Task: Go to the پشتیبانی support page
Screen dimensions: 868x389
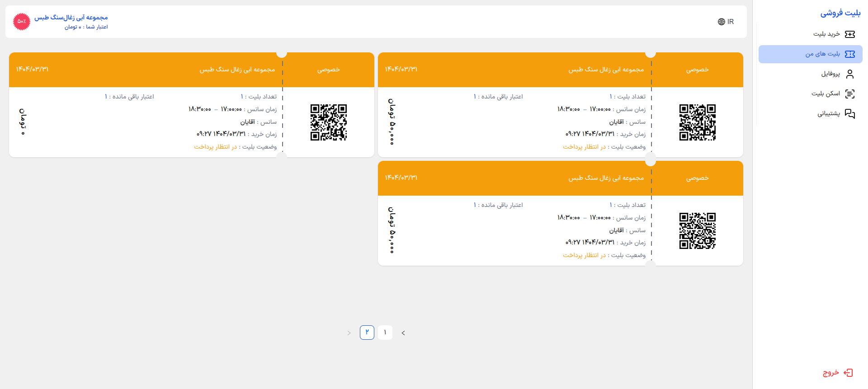Action: 828,114
